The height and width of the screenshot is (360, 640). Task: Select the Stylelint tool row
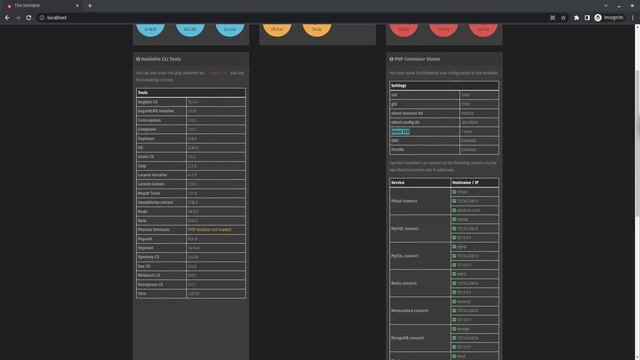point(191,248)
